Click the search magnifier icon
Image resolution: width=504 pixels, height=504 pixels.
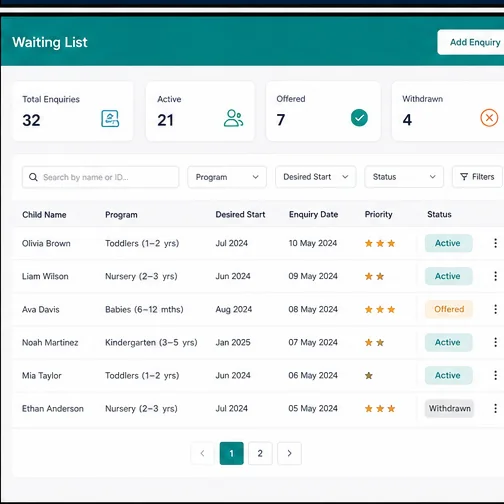tap(33, 177)
